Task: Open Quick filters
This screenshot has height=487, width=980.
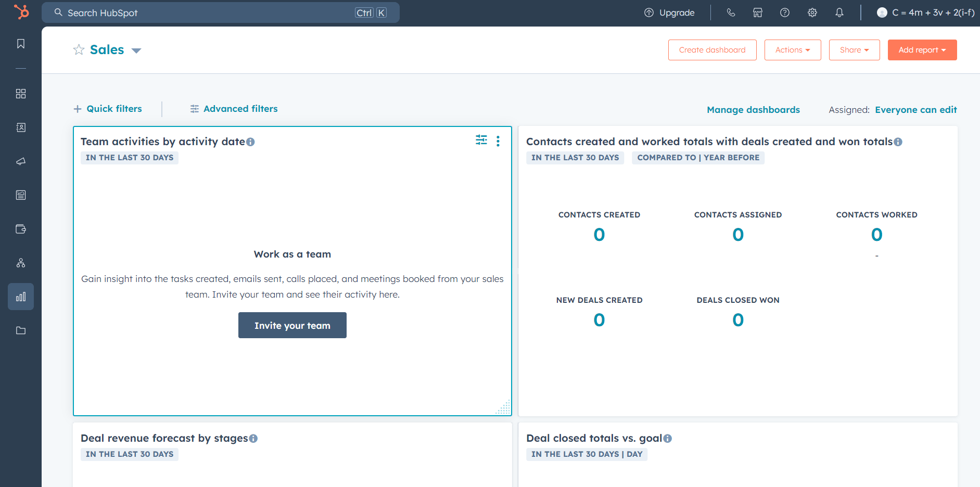Action: (108, 109)
